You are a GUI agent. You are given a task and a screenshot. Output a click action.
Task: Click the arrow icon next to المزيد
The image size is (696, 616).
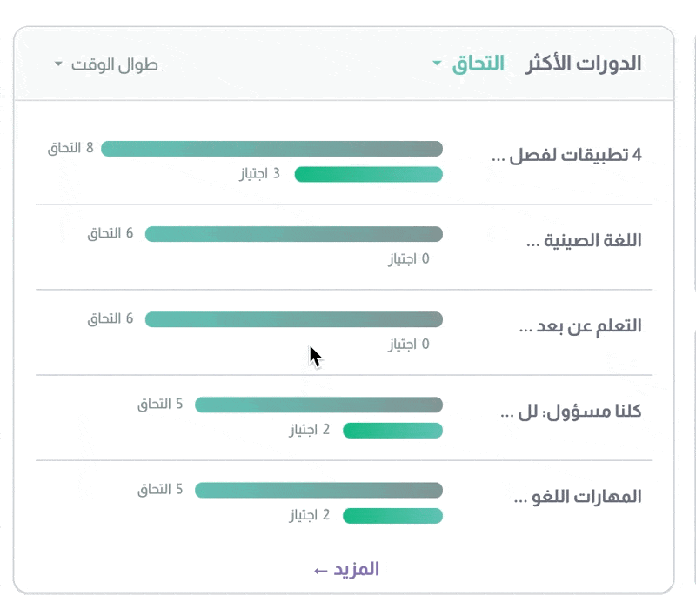pos(320,571)
